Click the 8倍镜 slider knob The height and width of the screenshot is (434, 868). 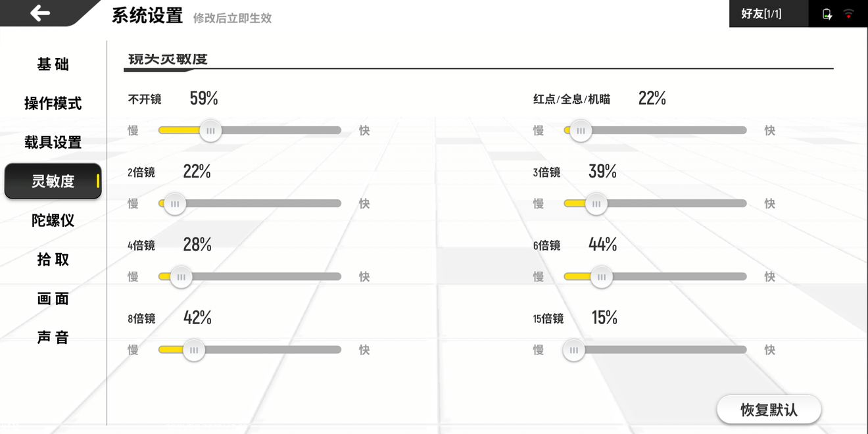tap(194, 350)
